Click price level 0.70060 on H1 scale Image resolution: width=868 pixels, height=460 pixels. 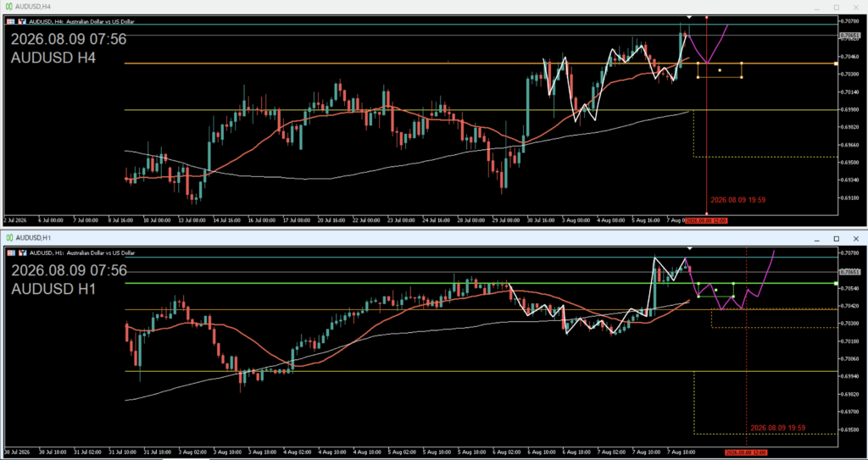pyautogui.click(x=851, y=358)
